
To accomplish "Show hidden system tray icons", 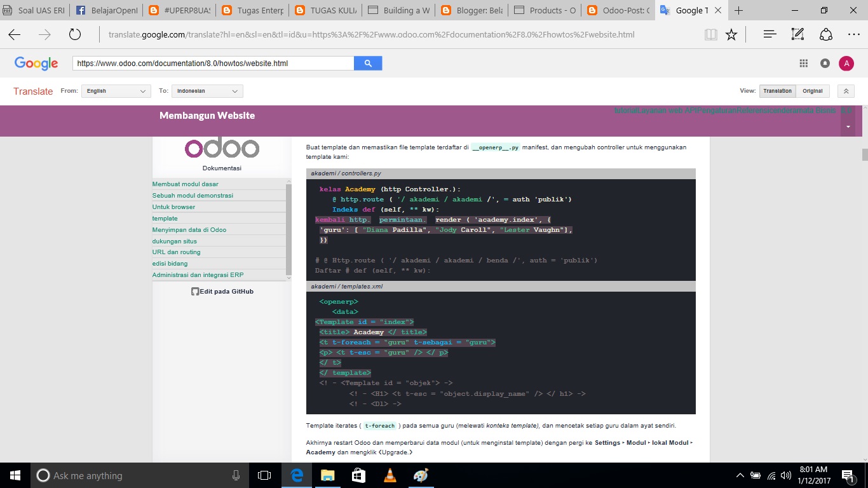I will pos(740,475).
